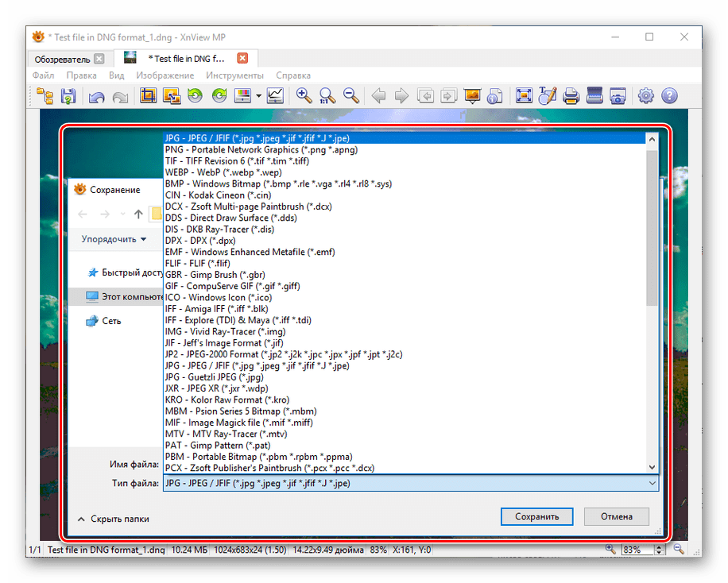Viewport: 728px width, 583px height.
Task: Select the Crop tool icon
Action: 148,96
